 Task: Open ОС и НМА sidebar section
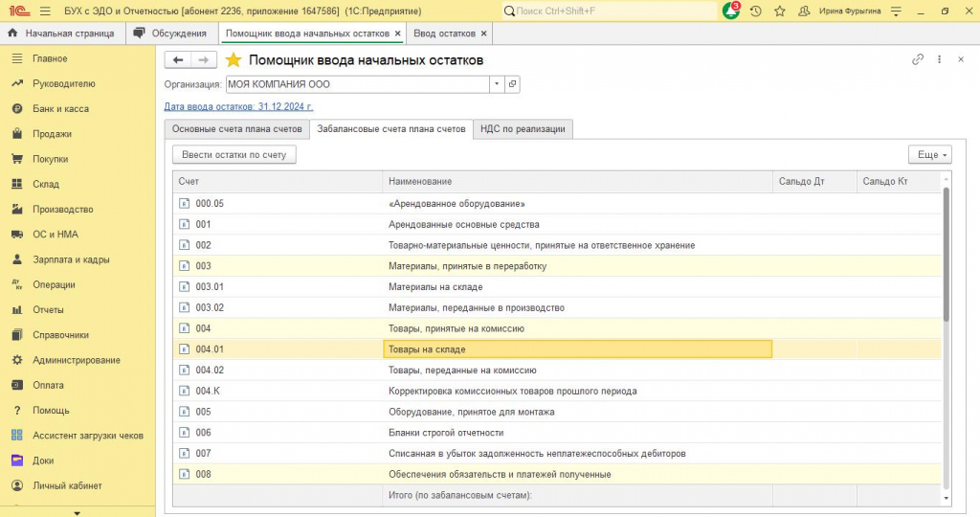[55, 235]
